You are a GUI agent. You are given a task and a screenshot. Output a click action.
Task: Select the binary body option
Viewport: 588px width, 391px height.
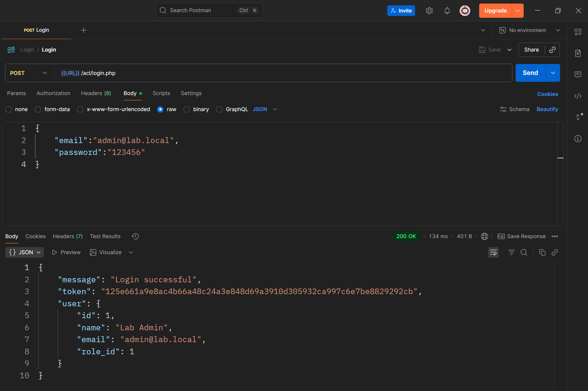point(187,109)
